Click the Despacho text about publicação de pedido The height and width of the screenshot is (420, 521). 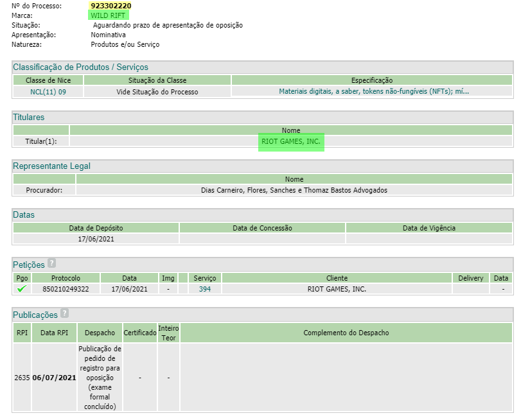pyautogui.click(x=100, y=378)
